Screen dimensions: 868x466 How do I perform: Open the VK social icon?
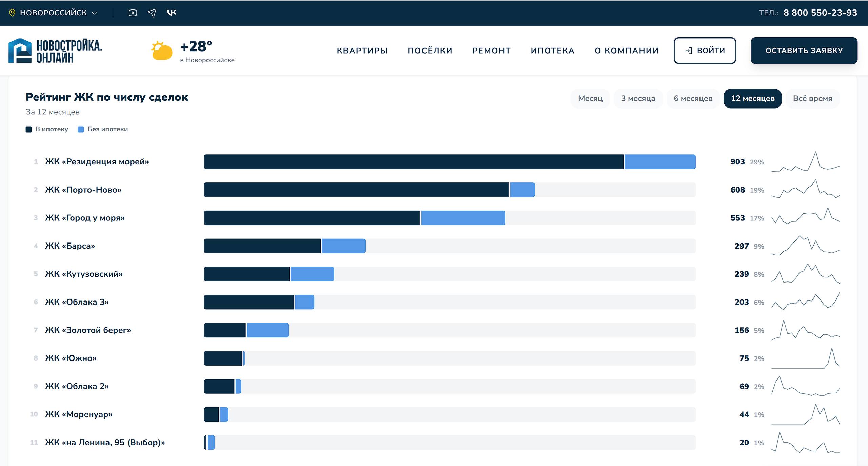click(172, 13)
